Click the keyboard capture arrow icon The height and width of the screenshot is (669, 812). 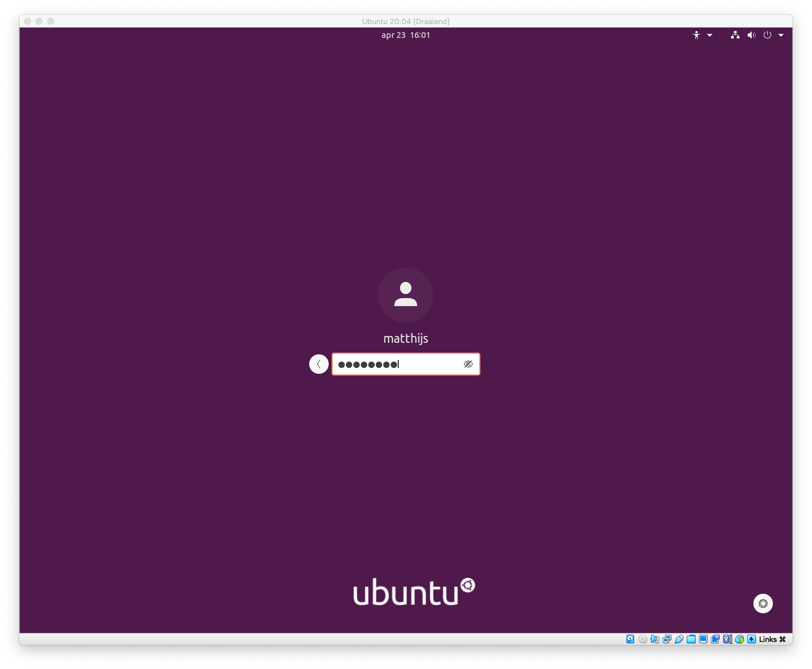point(751,639)
